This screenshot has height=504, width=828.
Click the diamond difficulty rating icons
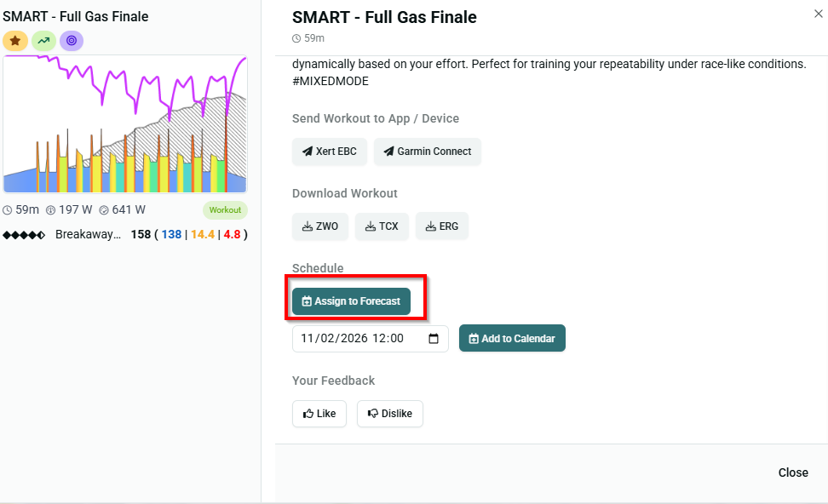coord(24,234)
